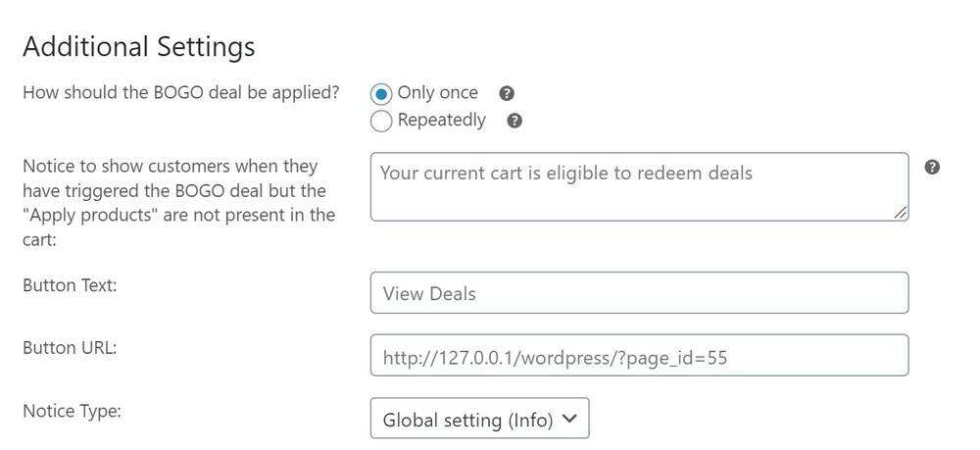Click the chevron arrow on Global setting (Info)
980x450 pixels.
pos(571,419)
